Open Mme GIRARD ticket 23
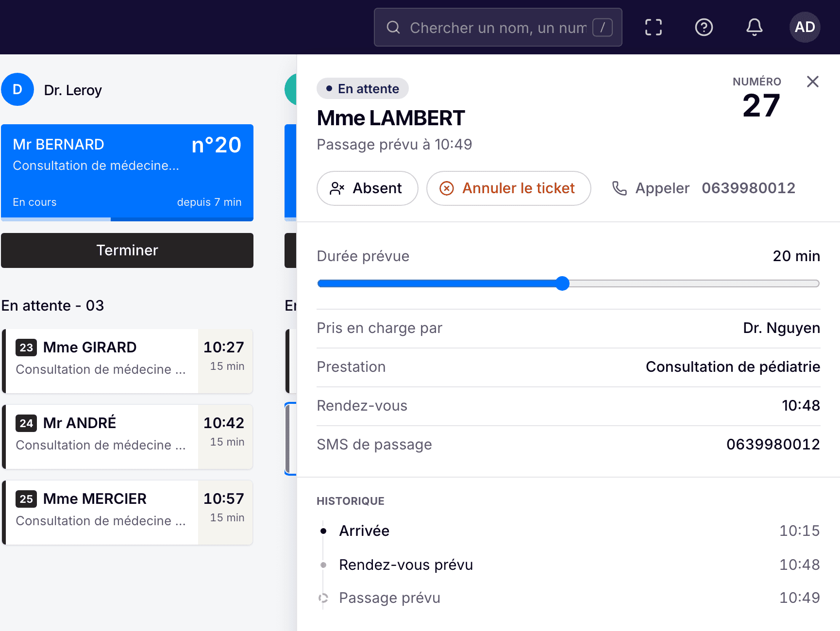Viewport: 840px width, 631px height. (127, 361)
